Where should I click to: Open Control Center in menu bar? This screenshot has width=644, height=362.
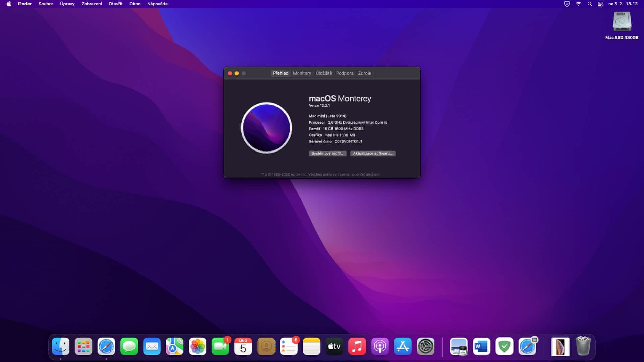pyautogui.click(x=600, y=4)
